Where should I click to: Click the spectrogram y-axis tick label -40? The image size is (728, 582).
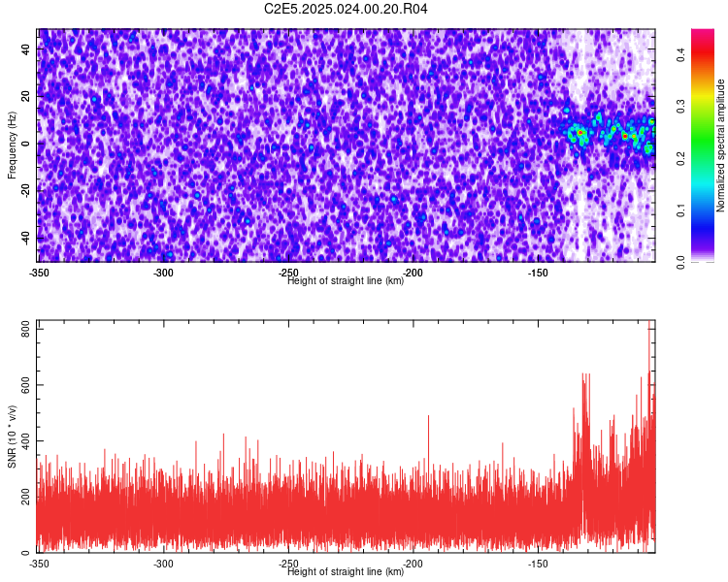[26, 238]
